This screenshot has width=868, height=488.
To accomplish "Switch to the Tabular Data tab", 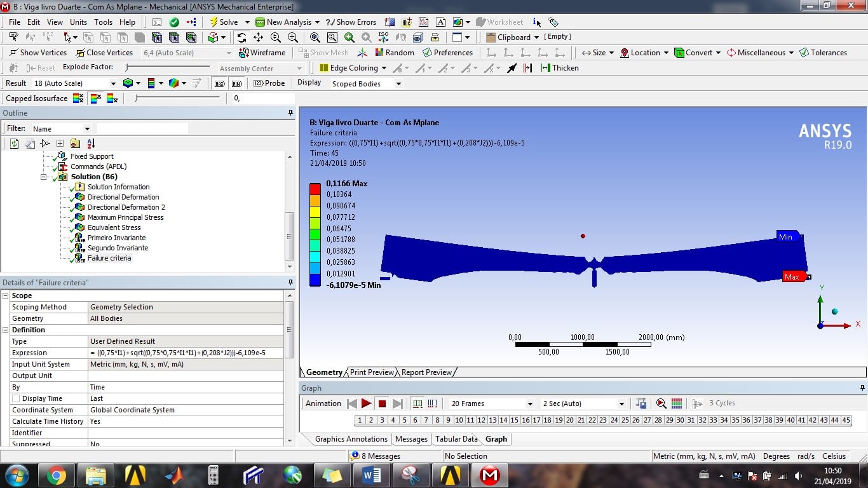I will (x=456, y=439).
